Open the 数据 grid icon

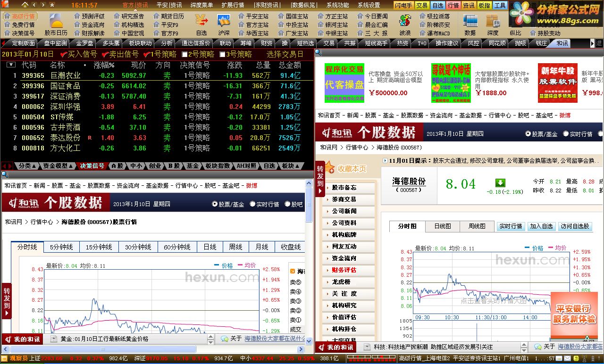coord(470,21)
